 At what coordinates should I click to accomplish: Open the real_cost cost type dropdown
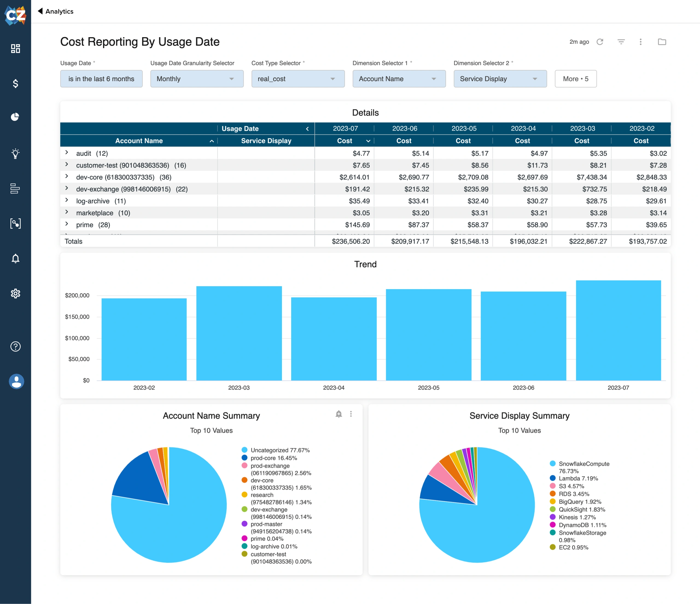point(298,79)
